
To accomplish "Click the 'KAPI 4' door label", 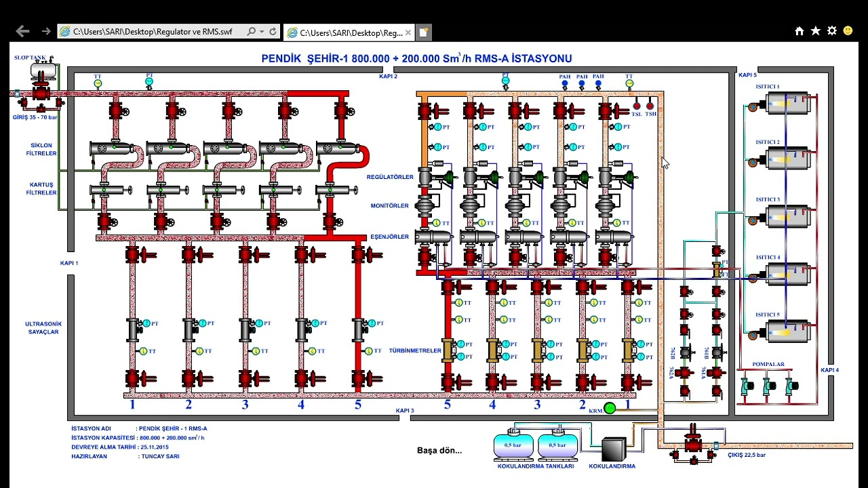I will click(829, 370).
